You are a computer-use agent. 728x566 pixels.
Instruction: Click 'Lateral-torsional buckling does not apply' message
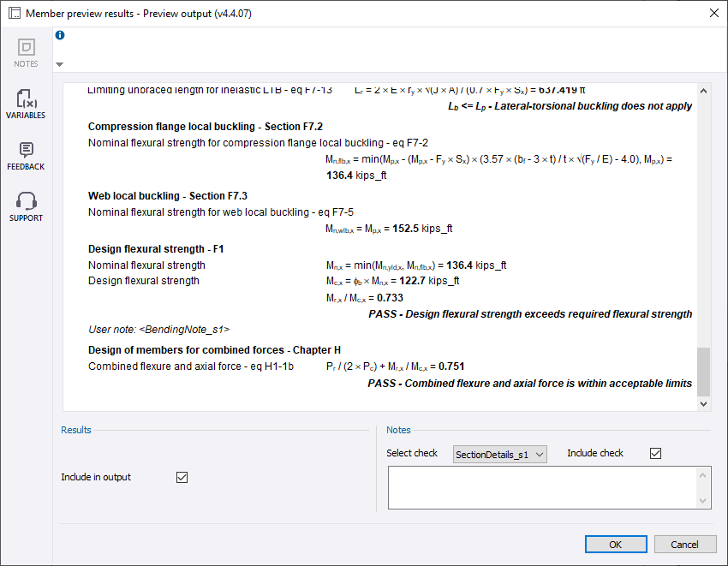click(x=593, y=106)
